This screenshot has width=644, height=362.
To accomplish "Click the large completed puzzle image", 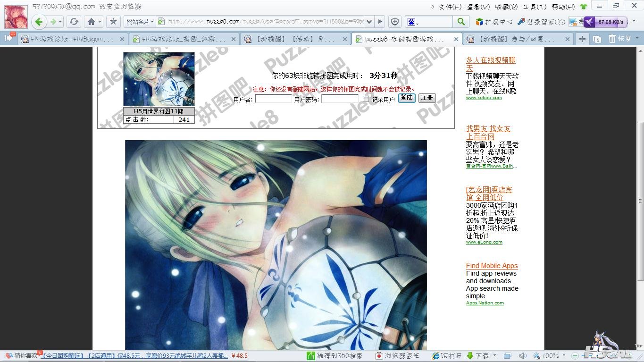I will (x=276, y=245).
